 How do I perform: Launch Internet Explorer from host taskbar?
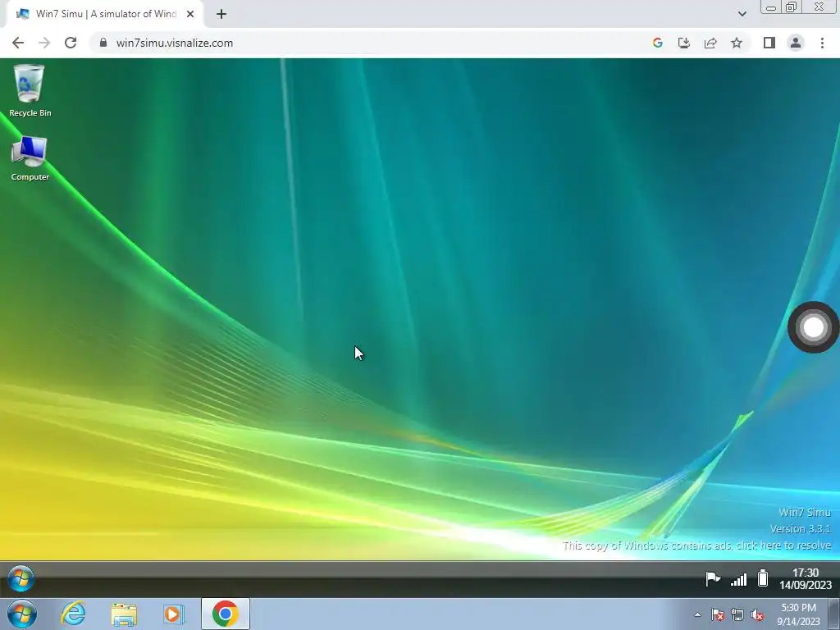click(73, 614)
